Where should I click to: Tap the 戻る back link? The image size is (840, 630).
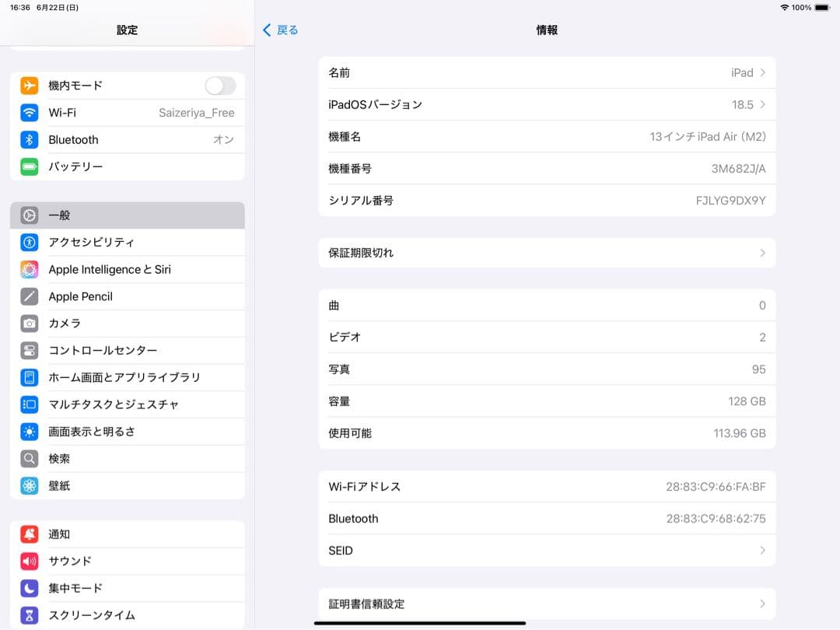[280, 30]
